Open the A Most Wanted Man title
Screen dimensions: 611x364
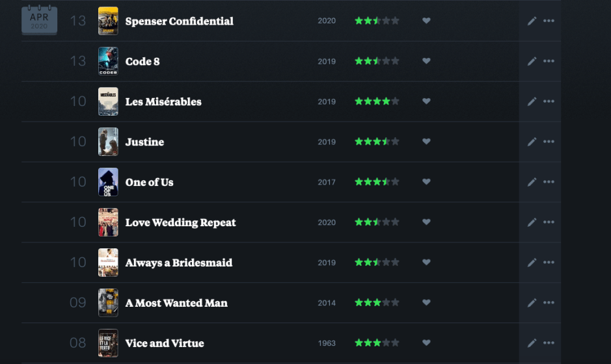(176, 303)
